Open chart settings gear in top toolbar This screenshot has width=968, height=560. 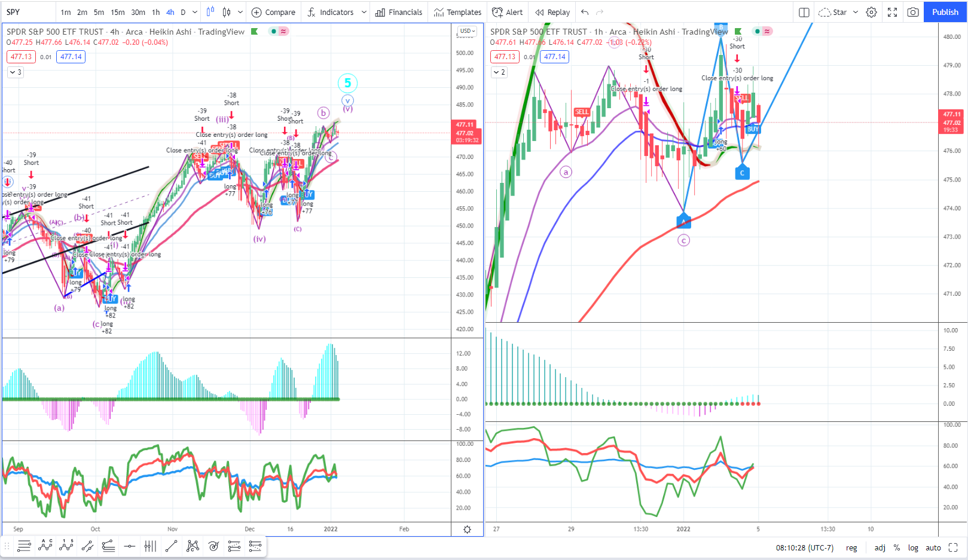point(871,12)
